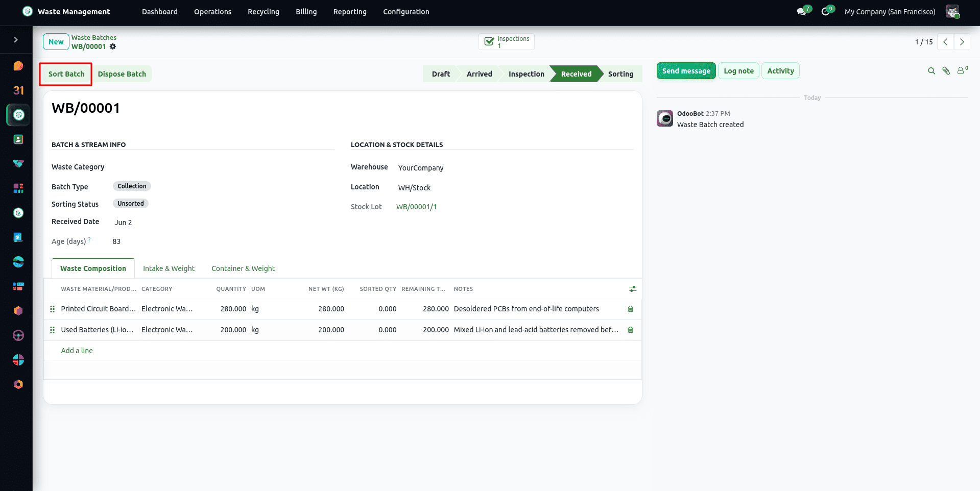Go to the previous record arrow
The width and height of the screenshot is (980, 491).
(945, 42)
